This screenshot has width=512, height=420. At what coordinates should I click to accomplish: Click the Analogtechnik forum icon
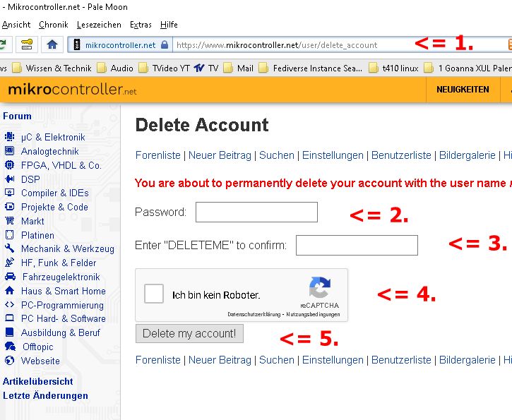coord(10,150)
